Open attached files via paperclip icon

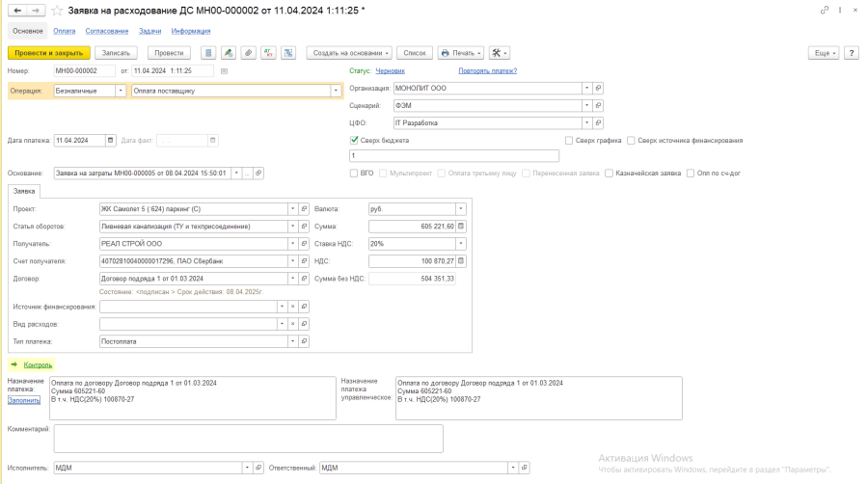248,53
